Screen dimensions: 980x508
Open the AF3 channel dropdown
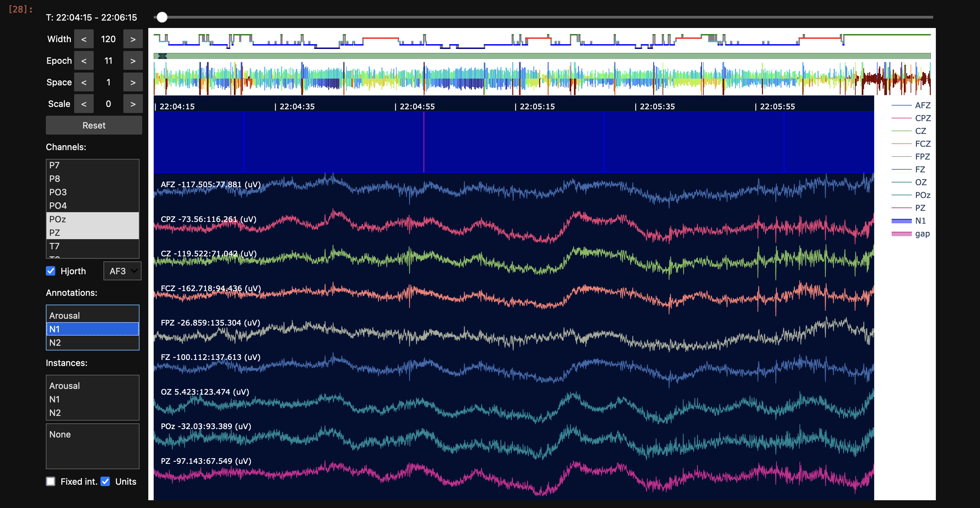point(122,271)
